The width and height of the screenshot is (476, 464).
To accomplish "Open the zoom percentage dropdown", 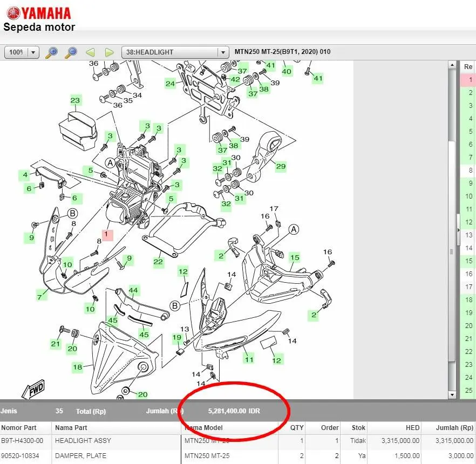I will pyautogui.click(x=33, y=52).
